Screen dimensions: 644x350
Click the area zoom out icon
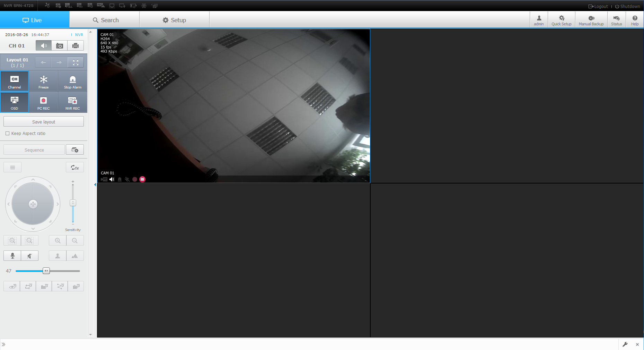click(x=29, y=240)
